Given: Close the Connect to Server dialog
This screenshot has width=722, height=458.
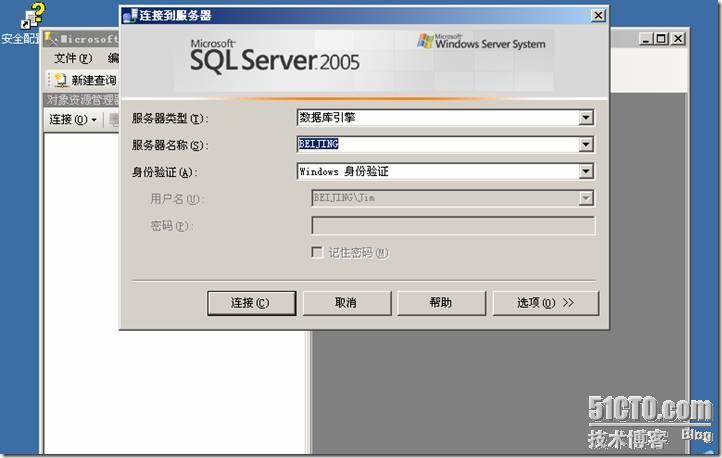Looking at the screenshot, I should (x=598, y=16).
